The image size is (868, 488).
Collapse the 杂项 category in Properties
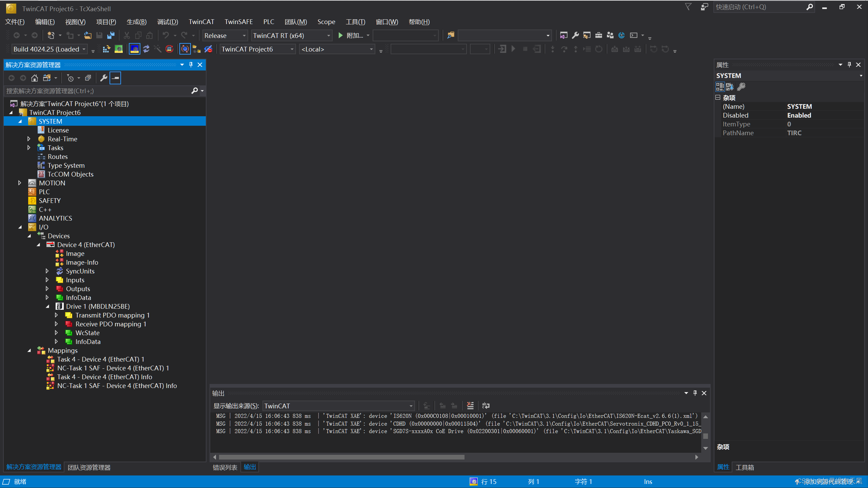(x=718, y=98)
